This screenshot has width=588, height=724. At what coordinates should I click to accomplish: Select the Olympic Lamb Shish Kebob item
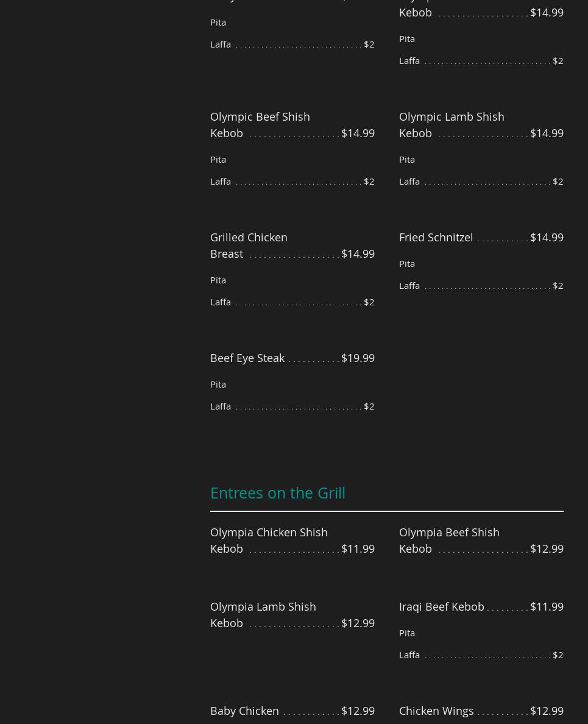(x=452, y=124)
